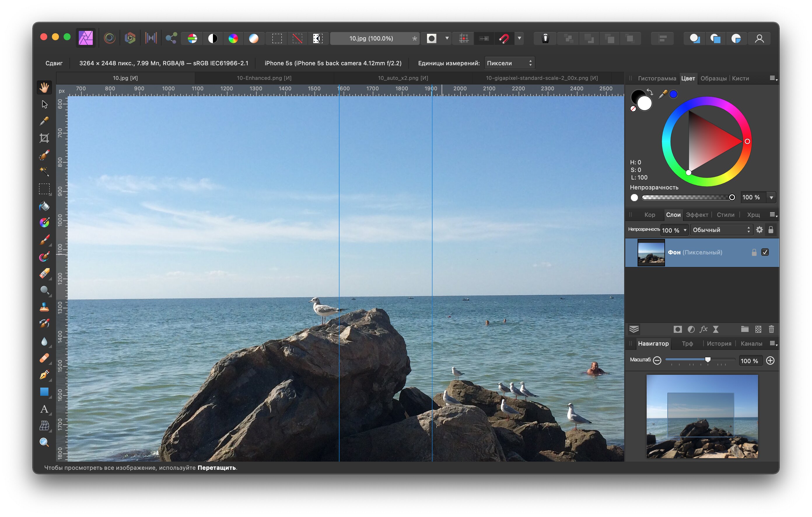This screenshot has width=812, height=517.
Task: Open the Навигатор panel options menu
Action: pyautogui.click(x=773, y=343)
